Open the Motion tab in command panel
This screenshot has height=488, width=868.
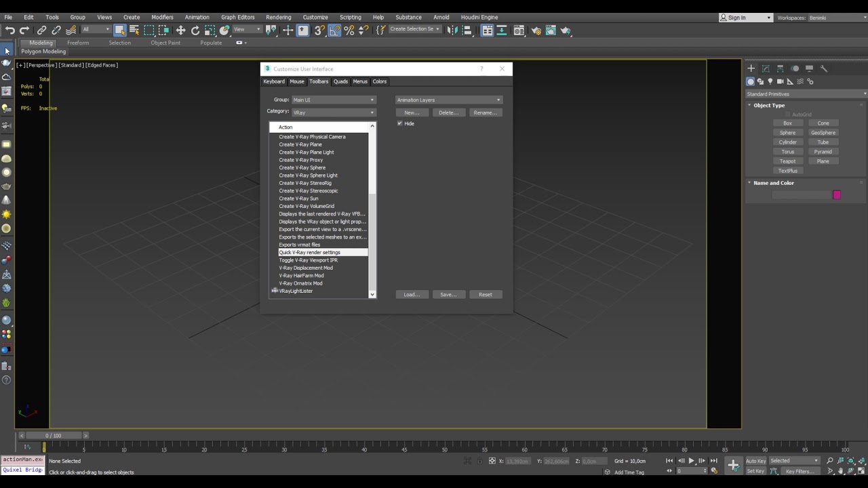pos(795,68)
